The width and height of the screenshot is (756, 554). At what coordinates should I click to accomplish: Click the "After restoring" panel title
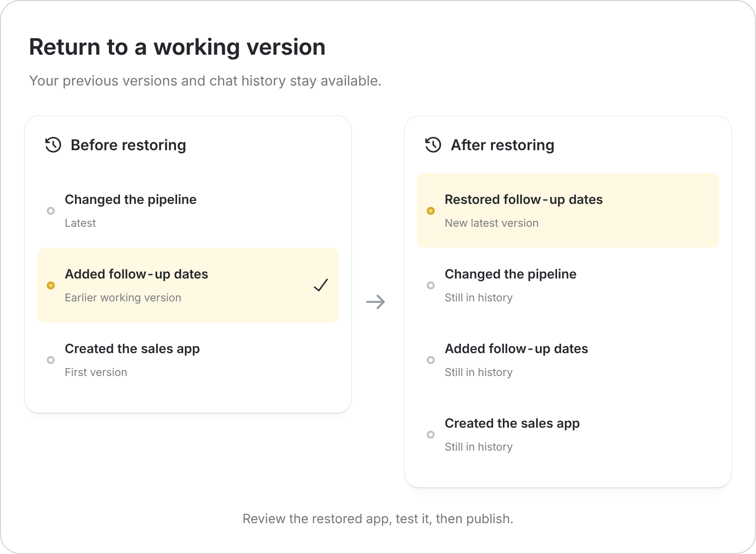pyautogui.click(x=502, y=145)
